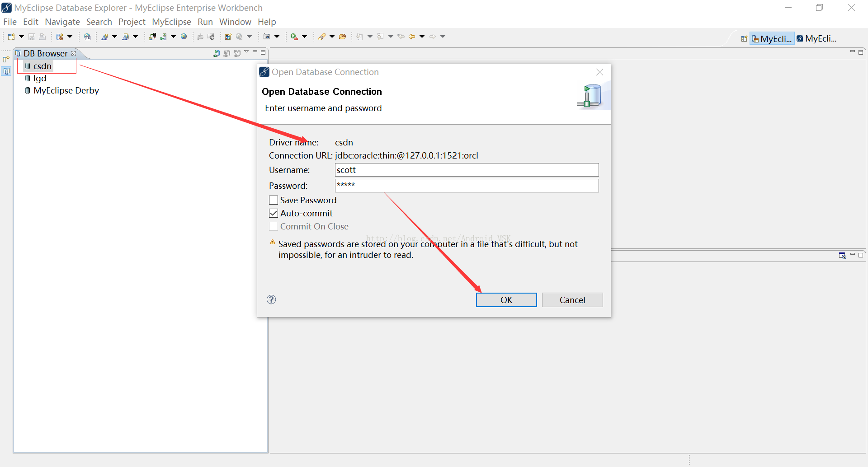Screen dimensions: 868x467
Task: Click the console icon in lower right panel
Action: (842, 256)
